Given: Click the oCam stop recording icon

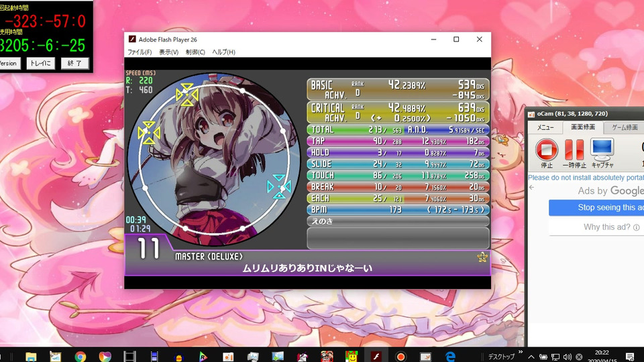Looking at the screenshot, I should [x=546, y=149].
